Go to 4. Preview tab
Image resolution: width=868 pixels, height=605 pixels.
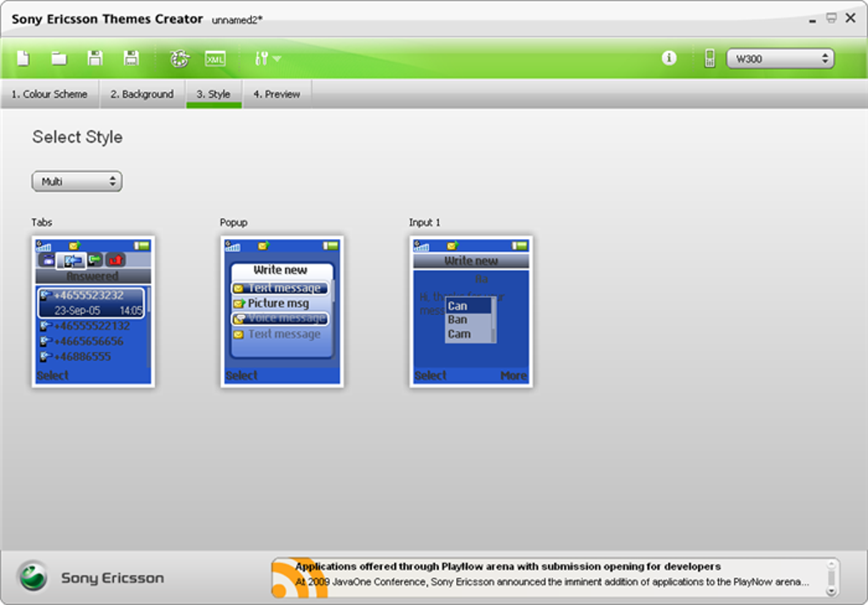[x=277, y=94]
